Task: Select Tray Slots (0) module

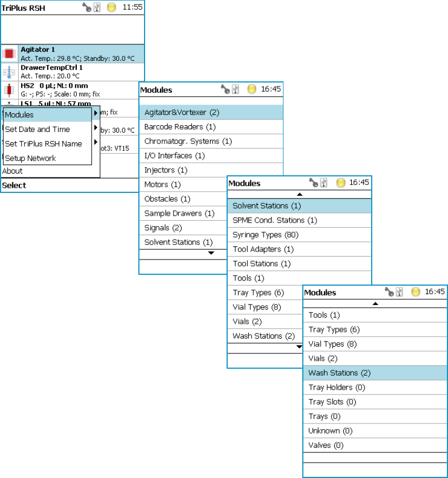Action: click(375, 402)
